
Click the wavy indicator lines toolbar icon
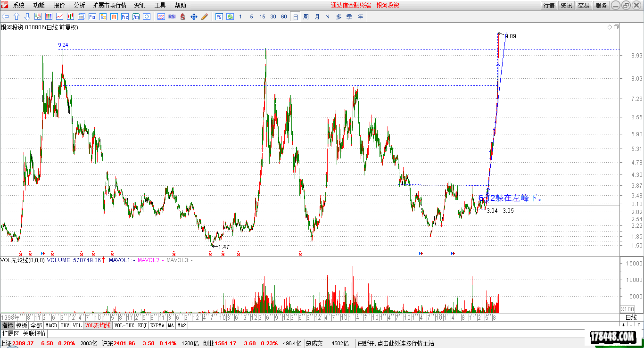click(x=161, y=17)
